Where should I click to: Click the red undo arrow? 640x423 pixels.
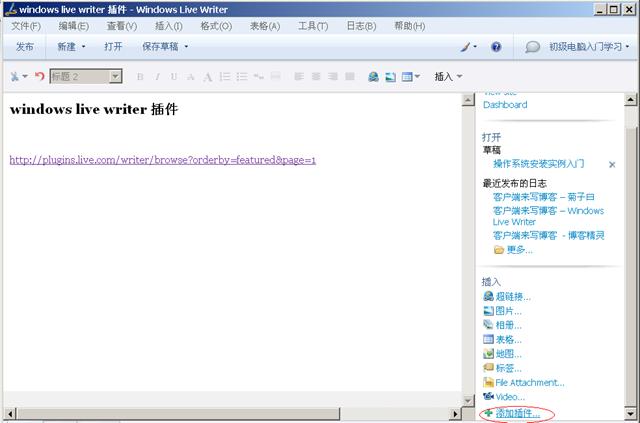(x=39, y=76)
